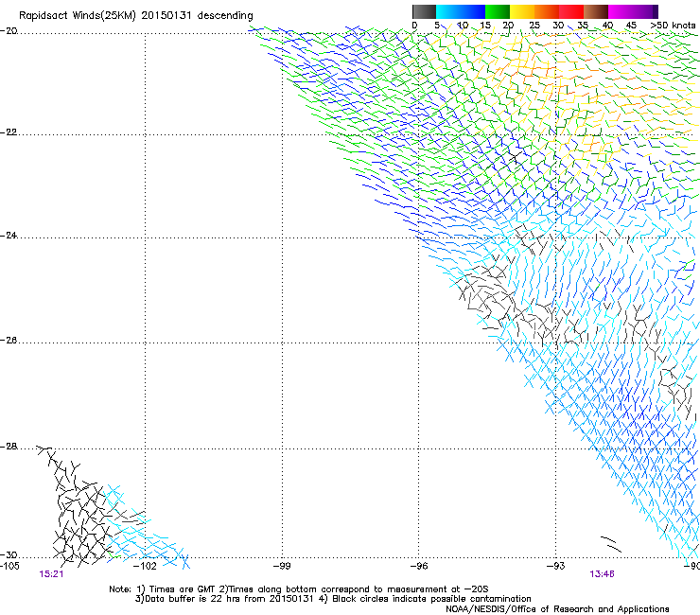Screen dimensions: 700x615
Task: Click the -96 longitude label
Action: point(419,566)
